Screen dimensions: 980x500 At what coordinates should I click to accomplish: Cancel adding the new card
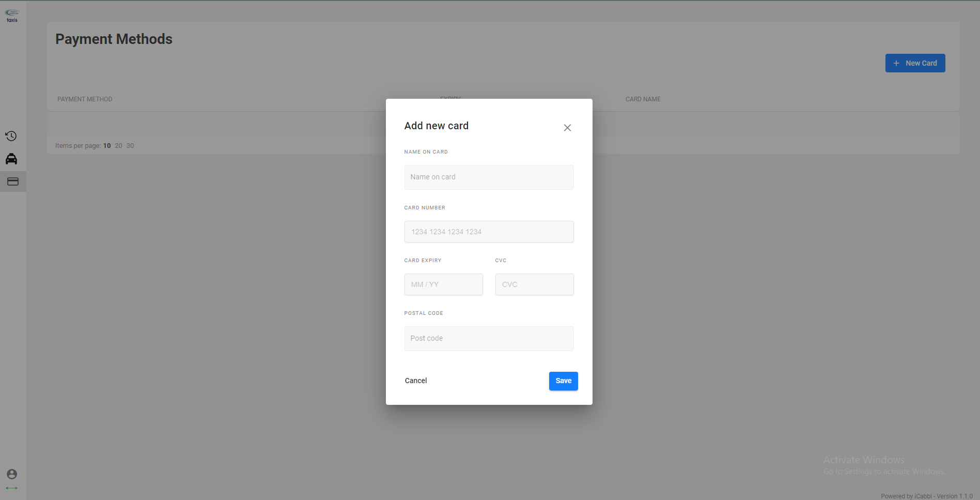[x=416, y=381]
